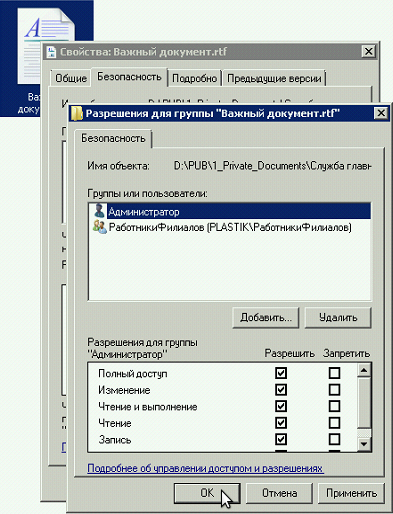This screenshot has width=393, height=514.
Task: Close the Permissions dialog
Action: [381, 113]
